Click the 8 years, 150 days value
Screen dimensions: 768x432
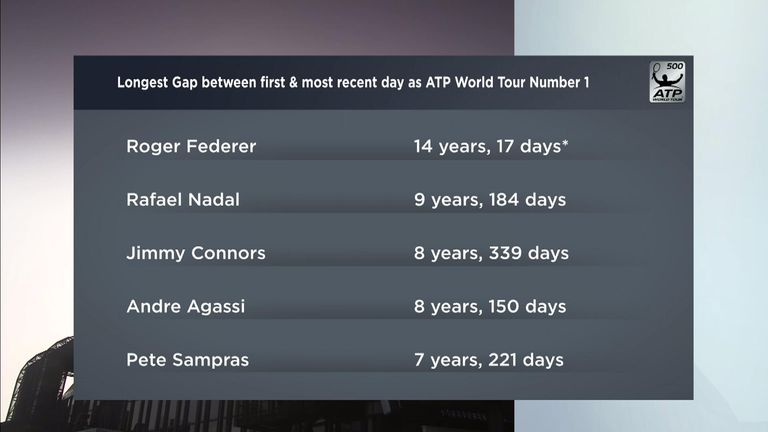click(x=490, y=307)
